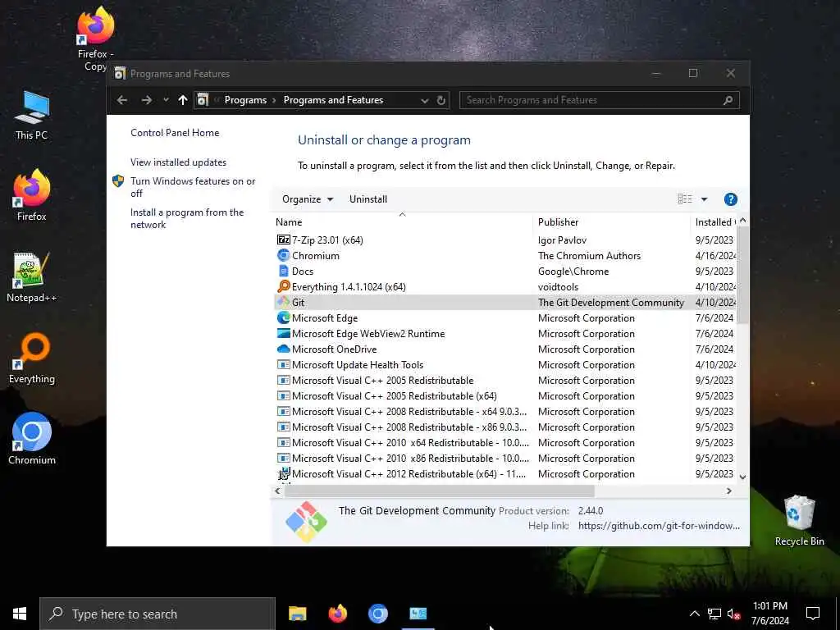Launch Firefox from the taskbar
The height and width of the screenshot is (630, 840).
click(x=337, y=614)
